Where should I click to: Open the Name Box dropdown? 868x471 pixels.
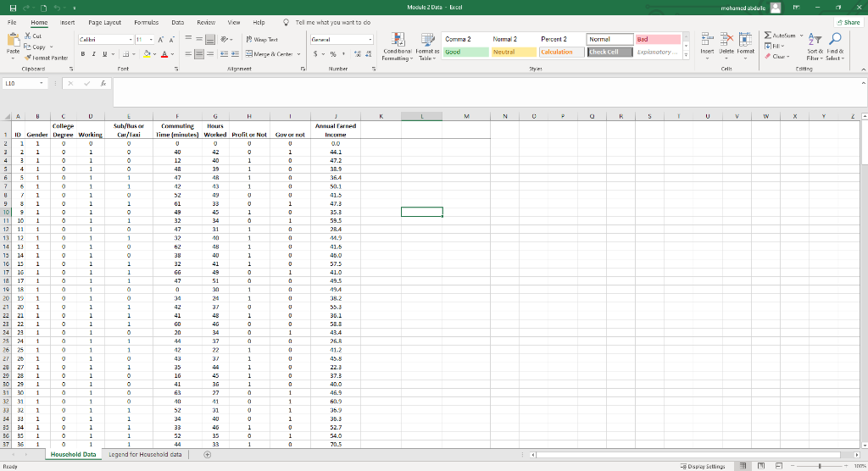[41, 84]
